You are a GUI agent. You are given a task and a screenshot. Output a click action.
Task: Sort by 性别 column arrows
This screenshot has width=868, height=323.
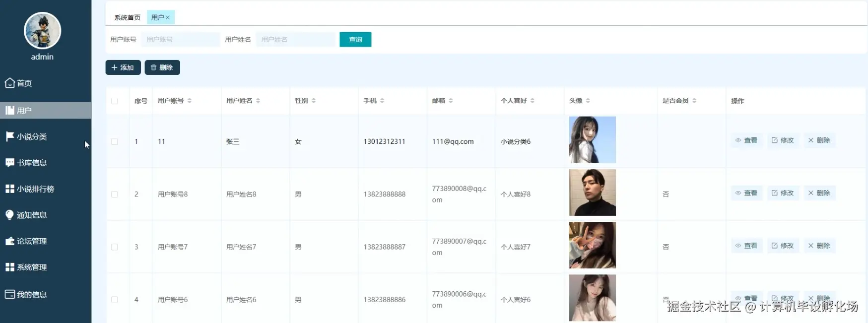point(314,101)
